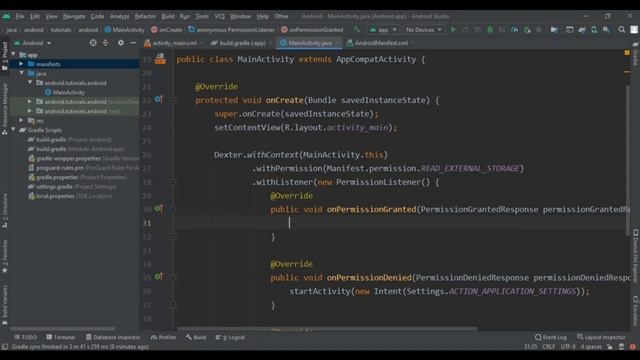This screenshot has width=640, height=360.
Task: Open AVD Manager device icon
Action: (594, 29)
